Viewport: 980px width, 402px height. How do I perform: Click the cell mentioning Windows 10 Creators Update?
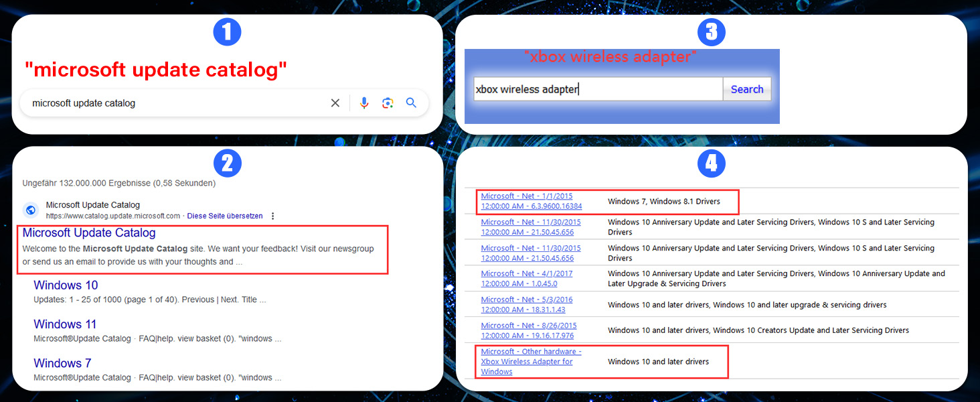pyautogui.click(x=758, y=330)
